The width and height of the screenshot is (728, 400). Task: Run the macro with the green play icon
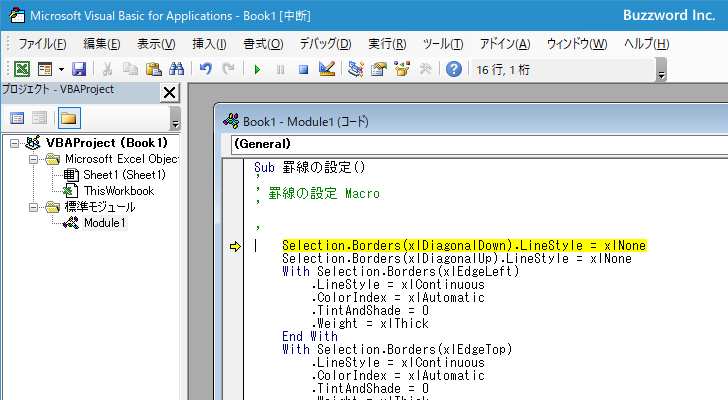click(257, 70)
